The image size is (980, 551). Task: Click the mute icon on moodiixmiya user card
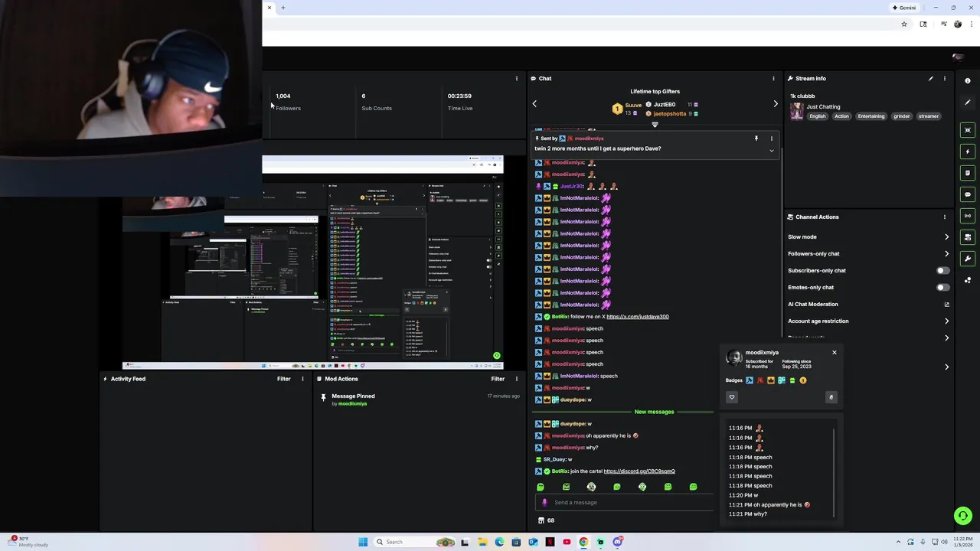831,397
